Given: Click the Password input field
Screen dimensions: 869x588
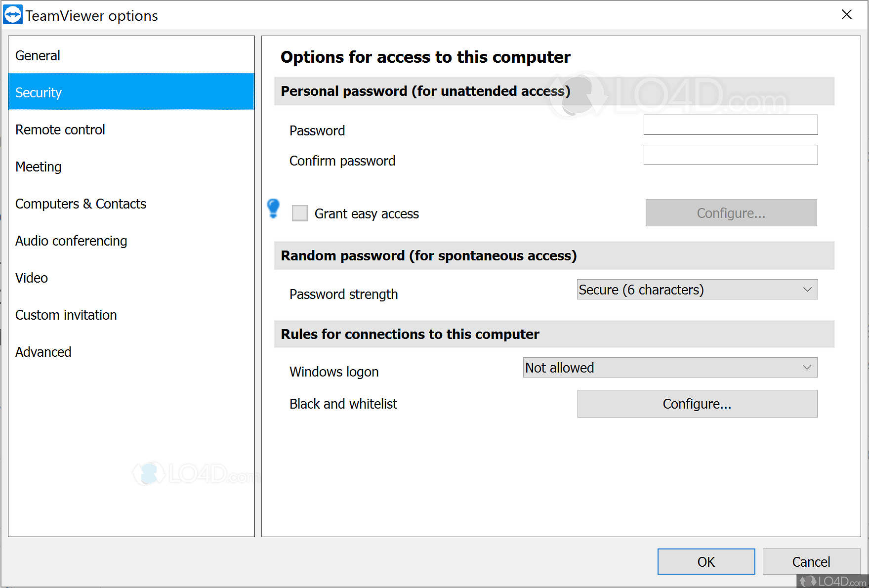Looking at the screenshot, I should (730, 125).
